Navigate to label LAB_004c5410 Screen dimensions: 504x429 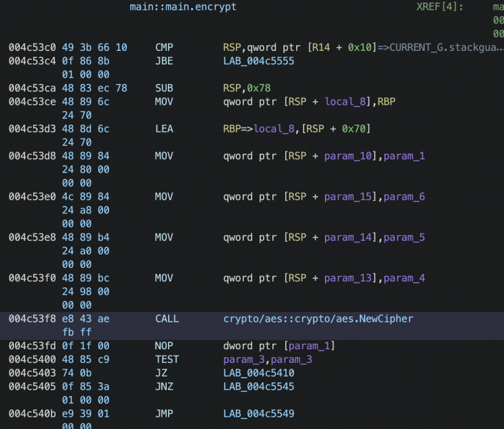(259, 373)
